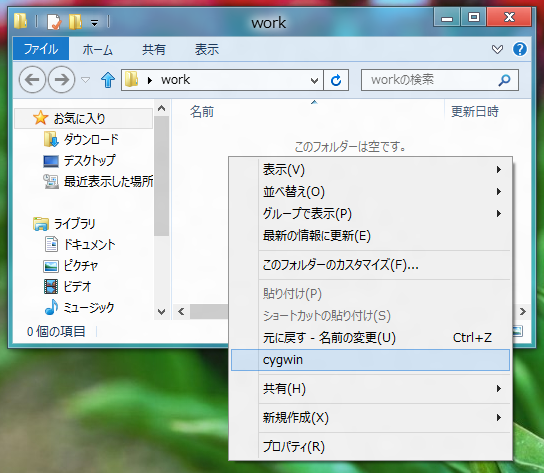Click the navigation pane scrollbar thumb
Viewport: 544px width, 473px height.
161,176
